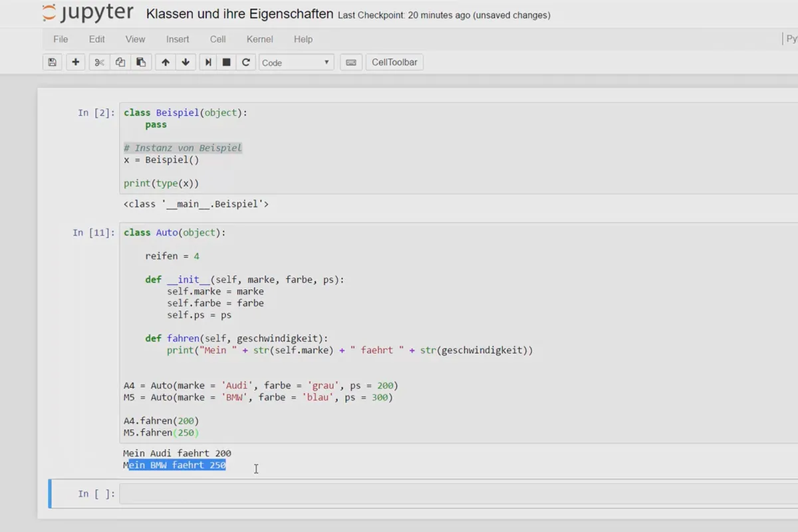
Task: Click the line x = Beispiel()
Action: (162, 160)
